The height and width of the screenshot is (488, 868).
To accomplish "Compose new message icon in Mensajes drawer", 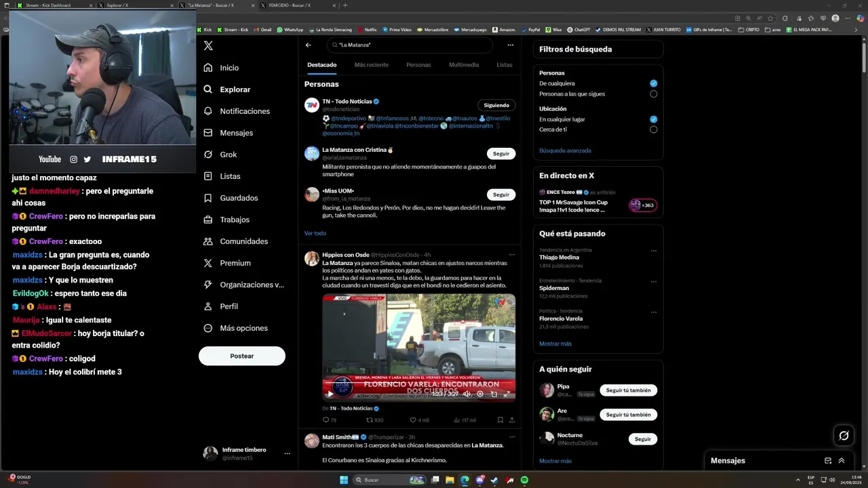I will tap(828, 461).
